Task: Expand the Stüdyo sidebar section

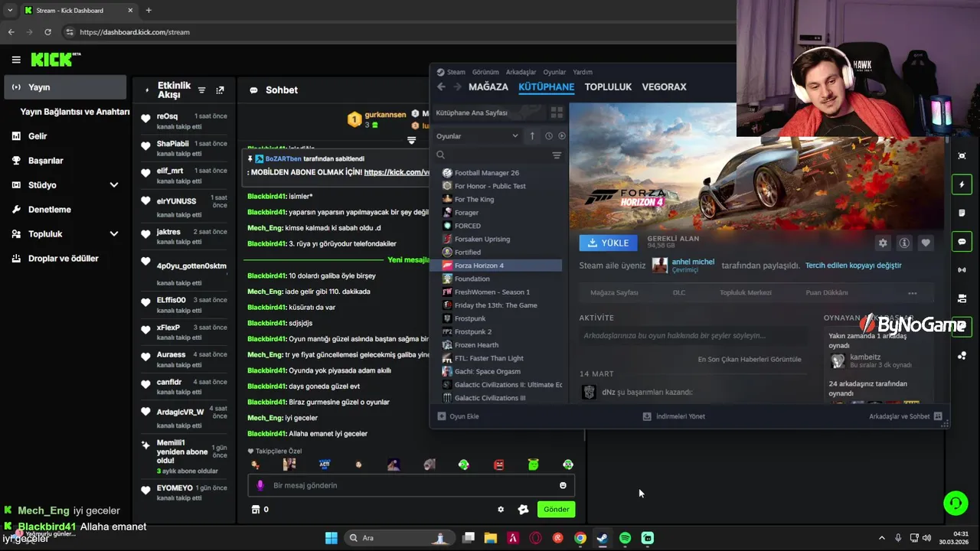Action: 114,185
